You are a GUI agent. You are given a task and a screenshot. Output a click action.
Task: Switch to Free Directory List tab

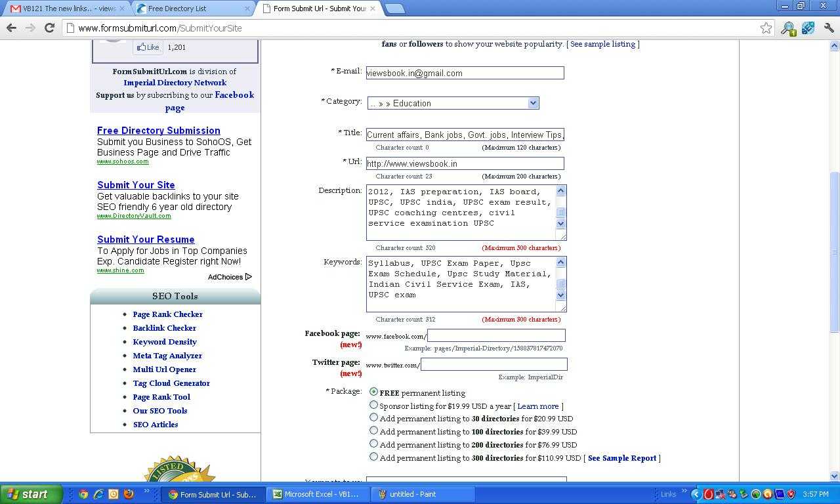(x=192, y=9)
